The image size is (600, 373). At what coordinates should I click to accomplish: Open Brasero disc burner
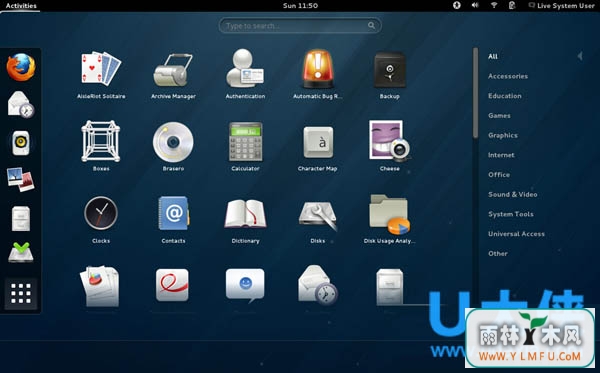[173, 146]
